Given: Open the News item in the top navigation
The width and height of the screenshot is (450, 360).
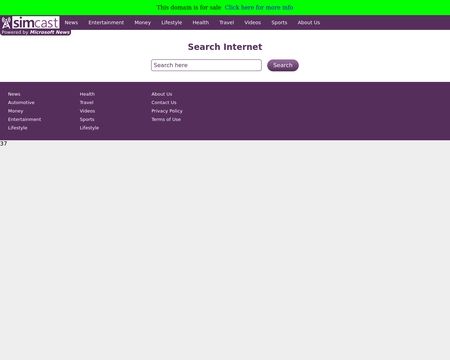Looking at the screenshot, I should [x=71, y=23].
